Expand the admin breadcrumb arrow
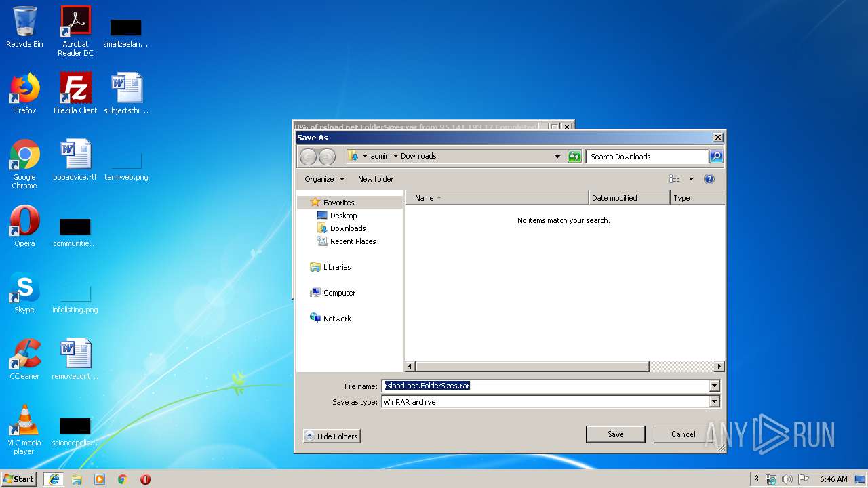The height and width of the screenshot is (488, 868). (x=395, y=157)
